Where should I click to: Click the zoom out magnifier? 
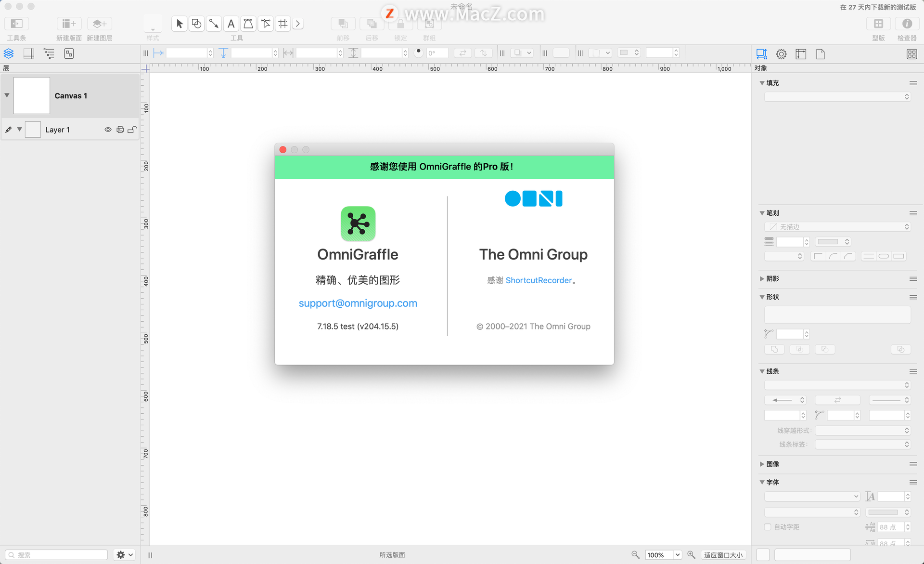click(x=635, y=555)
